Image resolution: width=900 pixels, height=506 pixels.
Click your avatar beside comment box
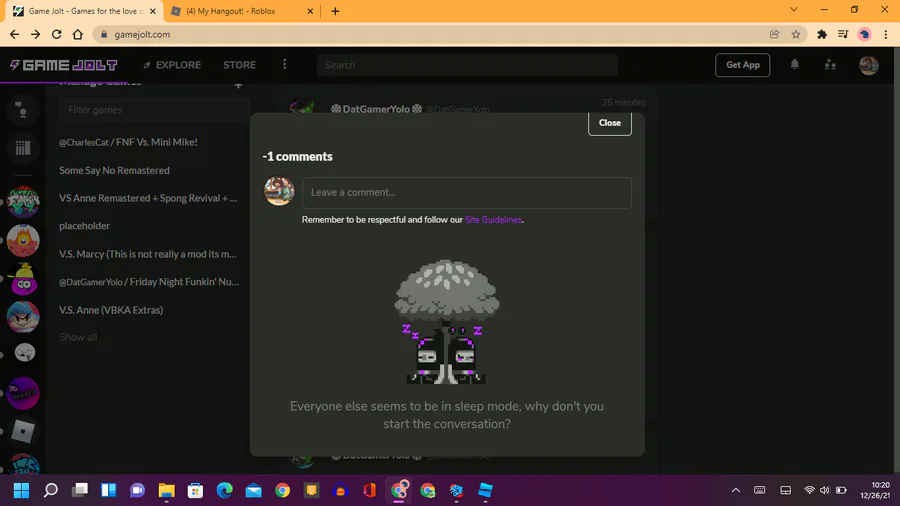click(279, 191)
